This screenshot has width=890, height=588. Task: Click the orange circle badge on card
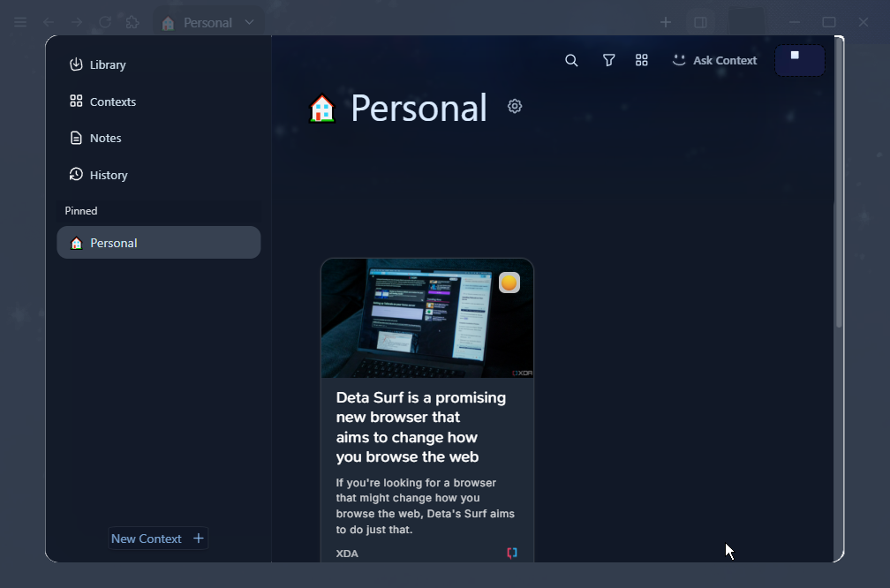[x=509, y=283]
